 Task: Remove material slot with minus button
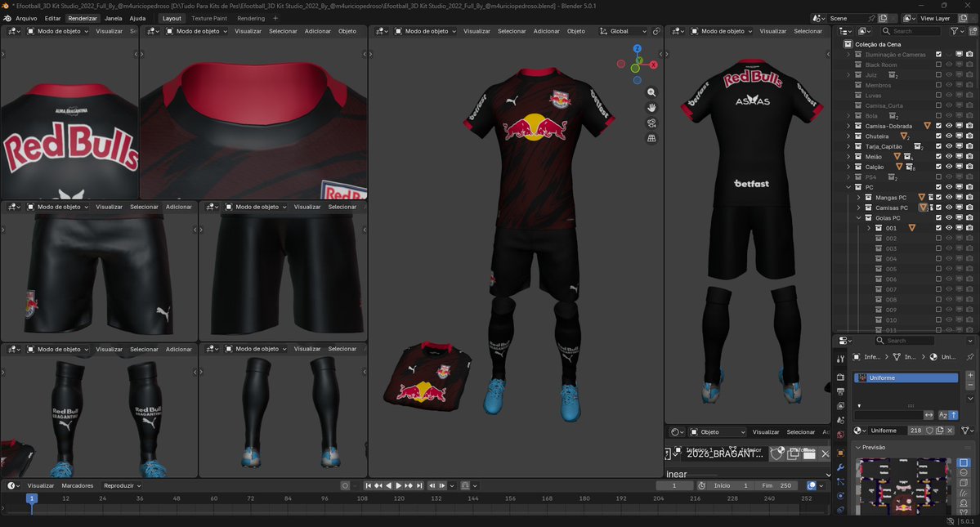(970, 386)
